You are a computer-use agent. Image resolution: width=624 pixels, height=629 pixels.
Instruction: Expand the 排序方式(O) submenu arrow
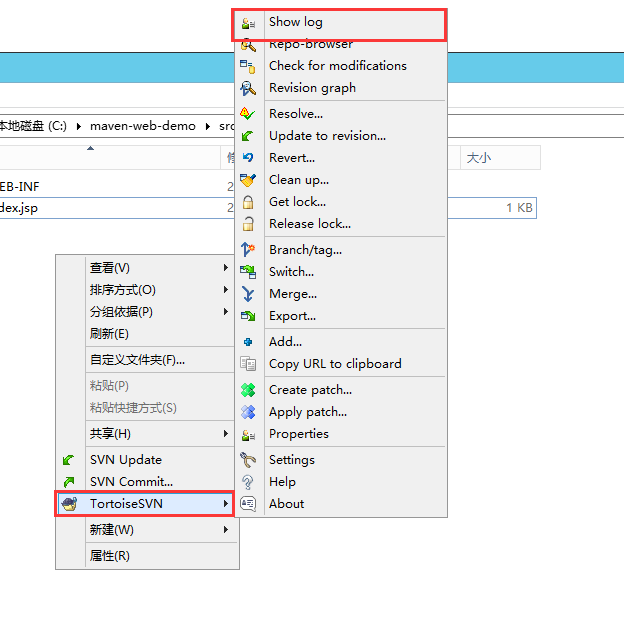226,290
